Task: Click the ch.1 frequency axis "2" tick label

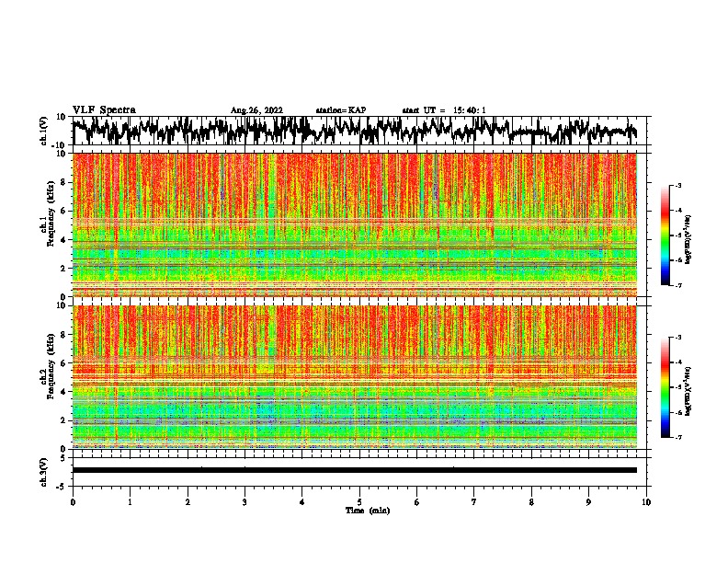Action: click(64, 268)
